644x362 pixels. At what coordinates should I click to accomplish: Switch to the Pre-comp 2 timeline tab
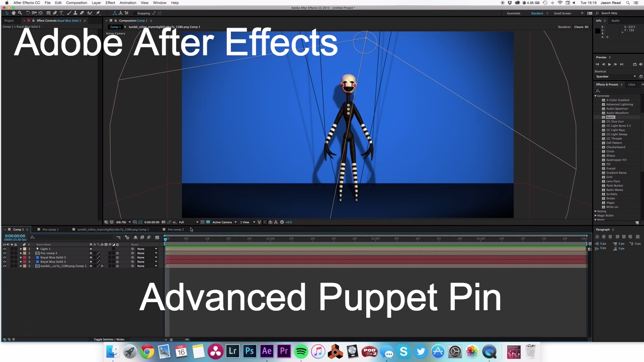(176, 229)
